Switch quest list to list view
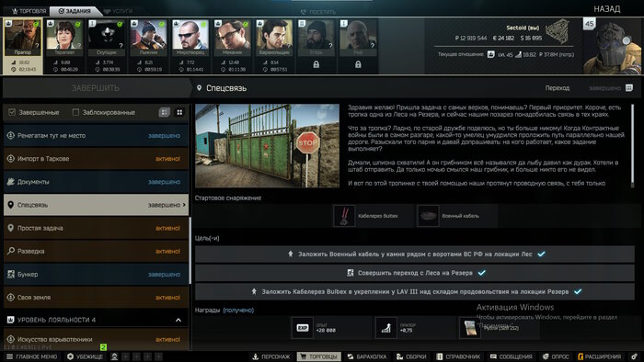 pos(164,112)
